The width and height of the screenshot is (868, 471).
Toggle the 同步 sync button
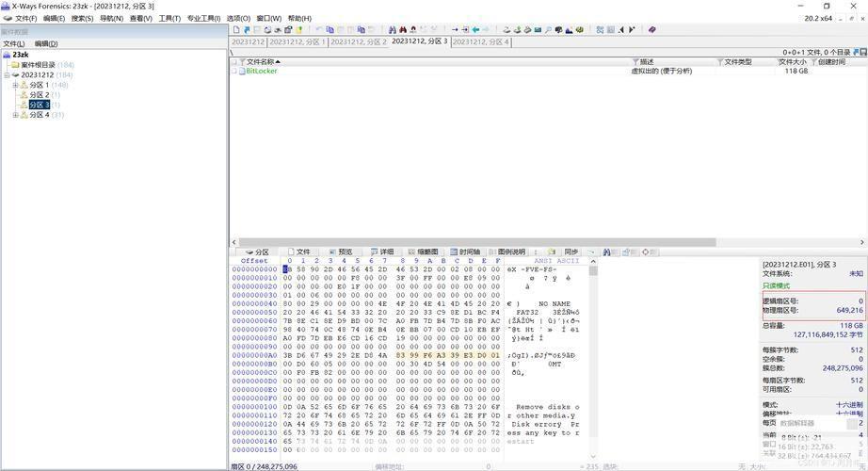coord(566,252)
